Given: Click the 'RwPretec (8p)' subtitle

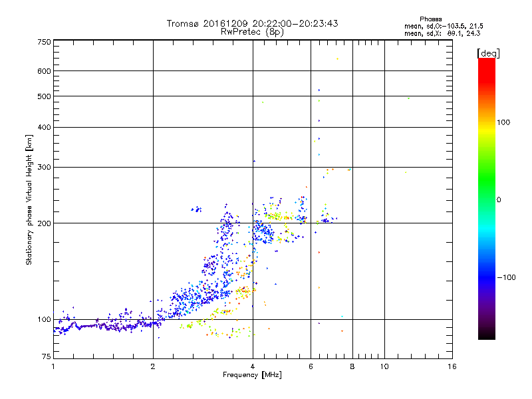Looking at the screenshot, I should pyautogui.click(x=252, y=32).
